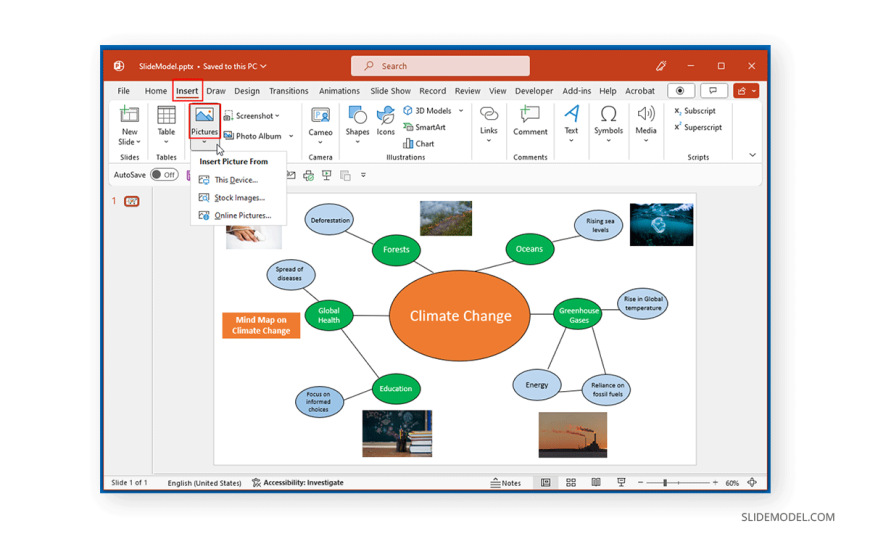Expand the Pictures dropdown arrow
This screenshot has width=870, height=539.
pyautogui.click(x=204, y=144)
